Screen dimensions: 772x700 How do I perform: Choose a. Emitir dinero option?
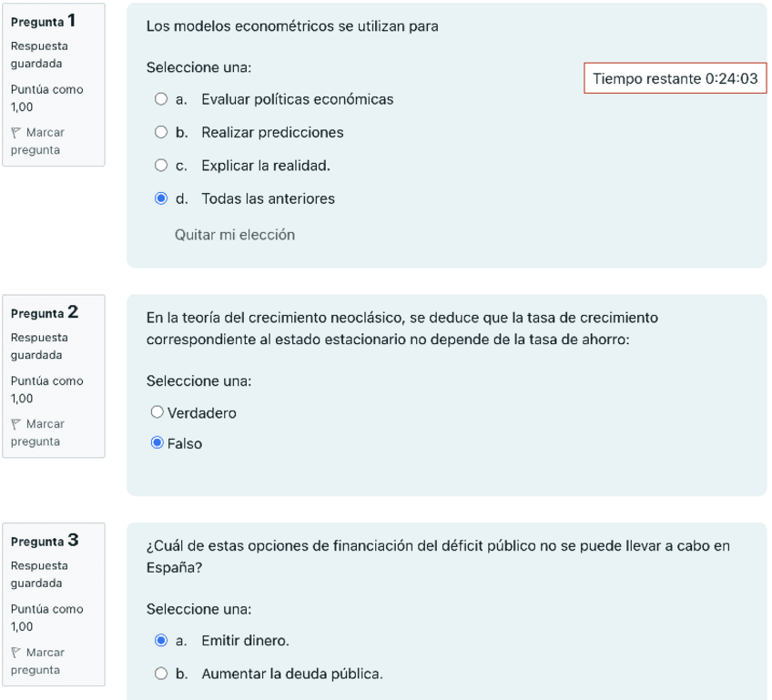161,641
